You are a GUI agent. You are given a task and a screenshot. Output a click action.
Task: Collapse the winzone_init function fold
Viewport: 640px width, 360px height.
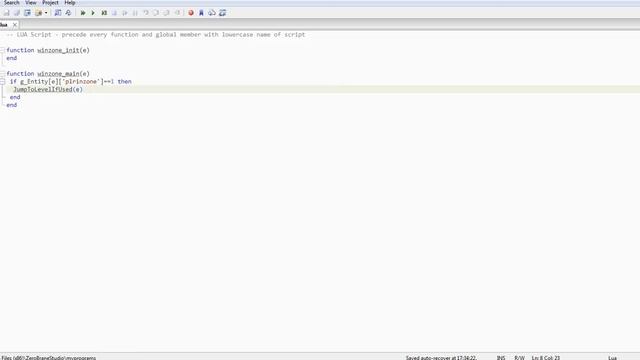point(2,50)
